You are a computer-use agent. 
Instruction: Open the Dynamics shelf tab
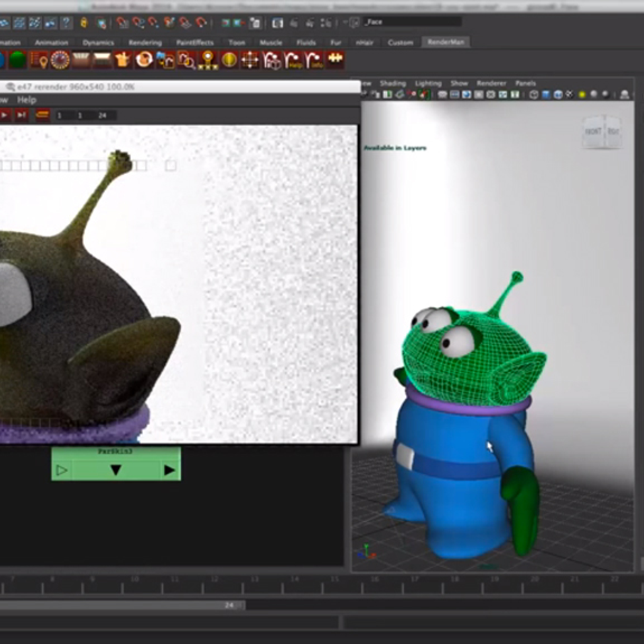click(98, 42)
